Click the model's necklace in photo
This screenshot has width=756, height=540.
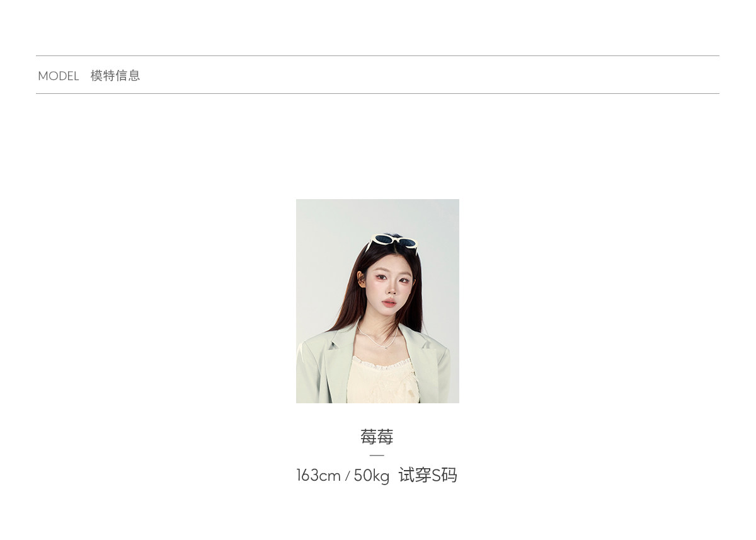click(378, 337)
